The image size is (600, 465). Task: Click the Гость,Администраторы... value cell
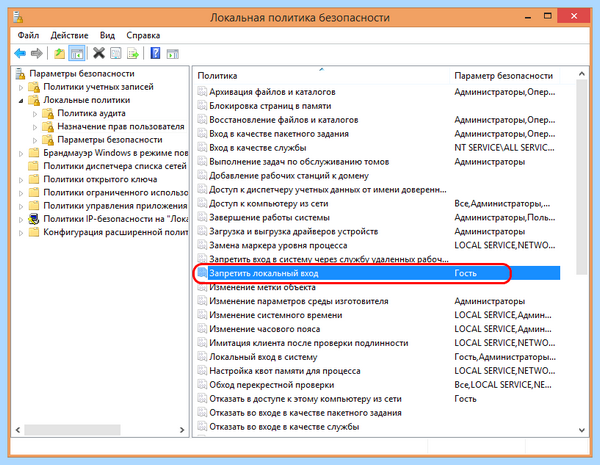pyautogui.click(x=505, y=357)
